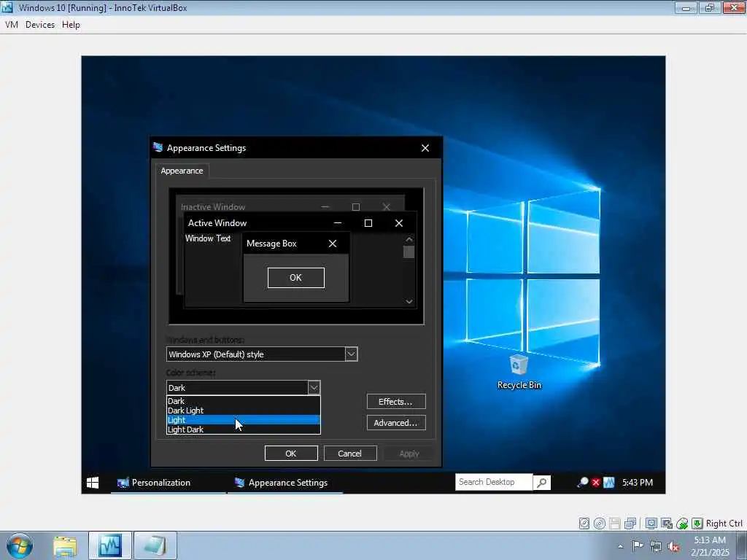Click the muted volume tray icon
Image resolution: width=747 pixels, height=560 pixels.
click(x=673, y=546)
